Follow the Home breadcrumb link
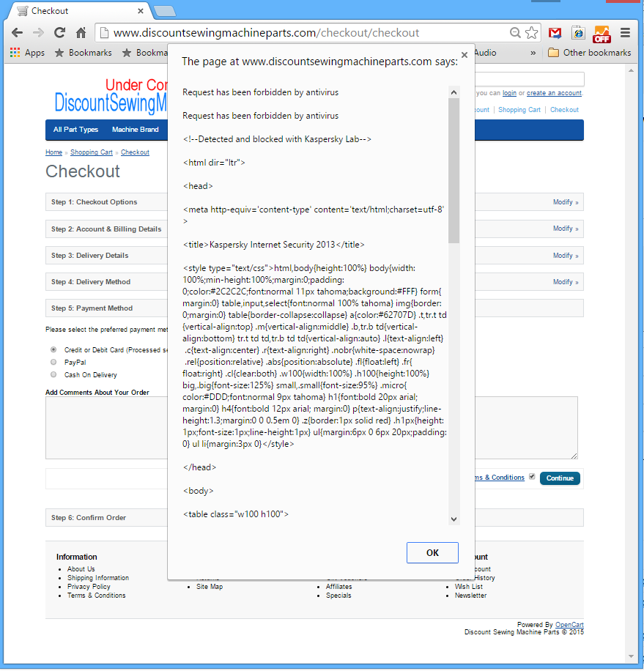This screenshot has width=644, height=671. coord(54,152)
